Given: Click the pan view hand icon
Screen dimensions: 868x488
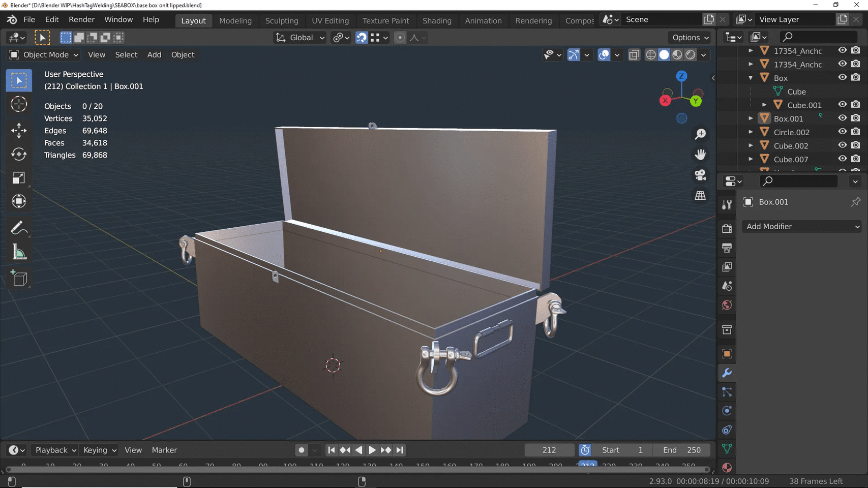Looking at the screenshot, I should point(700,154).
